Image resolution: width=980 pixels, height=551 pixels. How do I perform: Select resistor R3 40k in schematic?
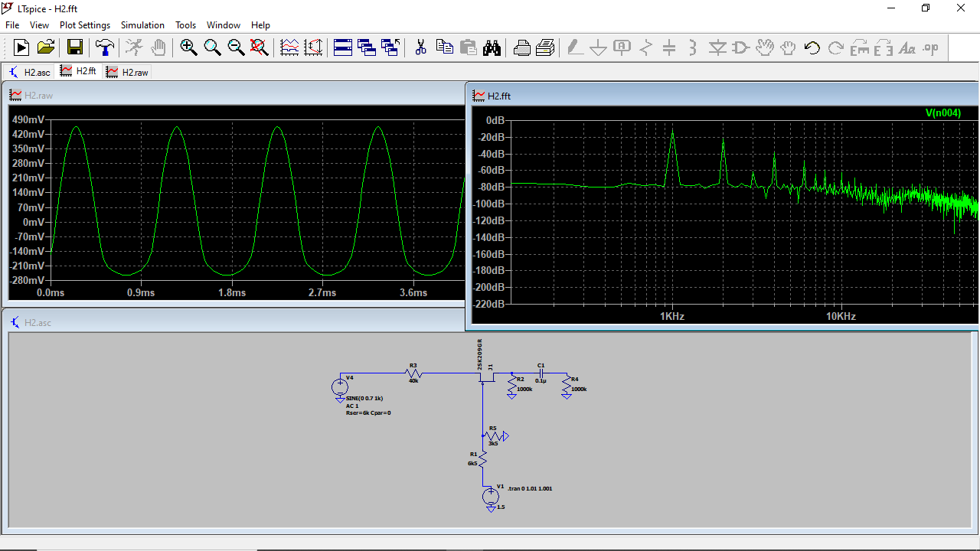tap(413, 373)
